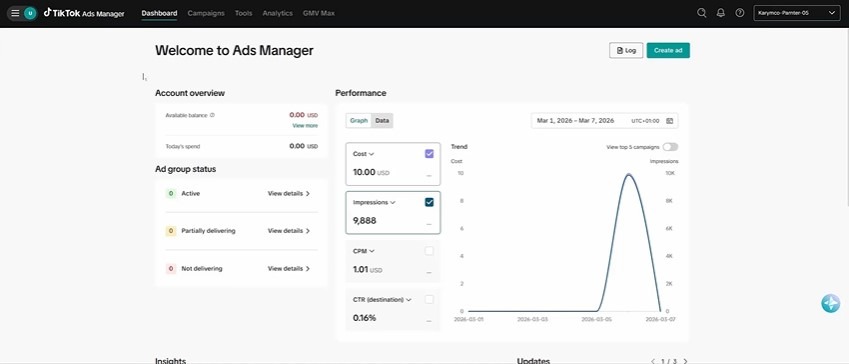Viewport: 849px width, 364px height.
Task: Go to next Updates page arrow
Action: [x=685, y=361]
